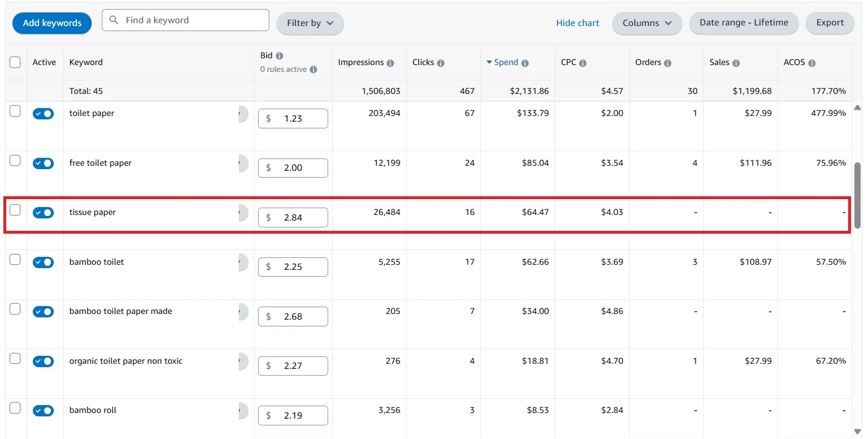Click the Impressions info icon
This screenshot has height=439, width=868.
coord(390,63)
